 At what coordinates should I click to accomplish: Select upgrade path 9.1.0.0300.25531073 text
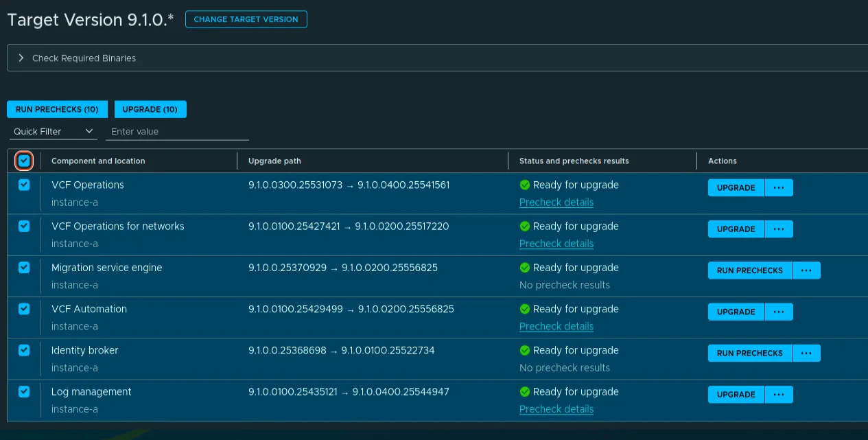tap(295, 185)
